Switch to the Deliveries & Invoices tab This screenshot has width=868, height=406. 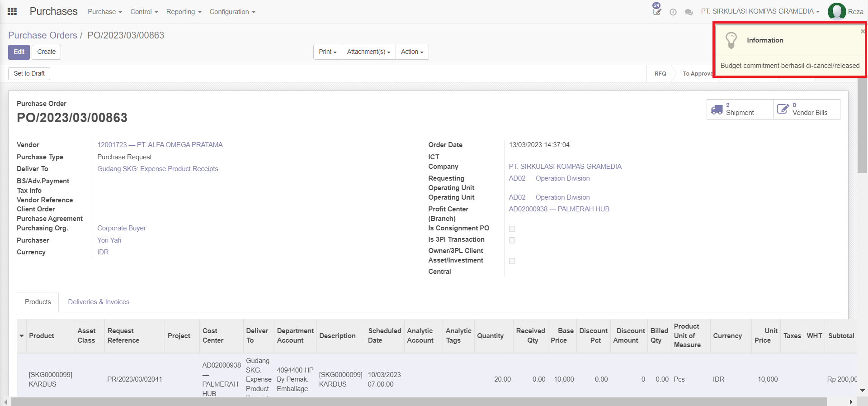99,302
